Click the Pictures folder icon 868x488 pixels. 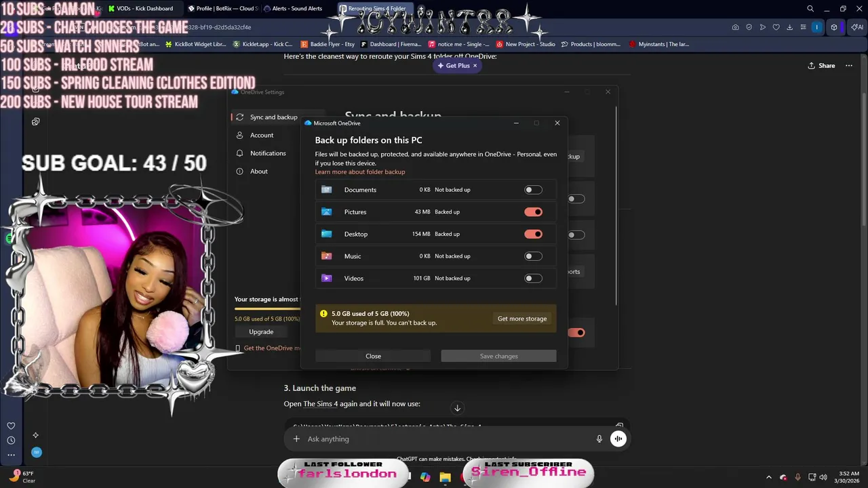327,212
